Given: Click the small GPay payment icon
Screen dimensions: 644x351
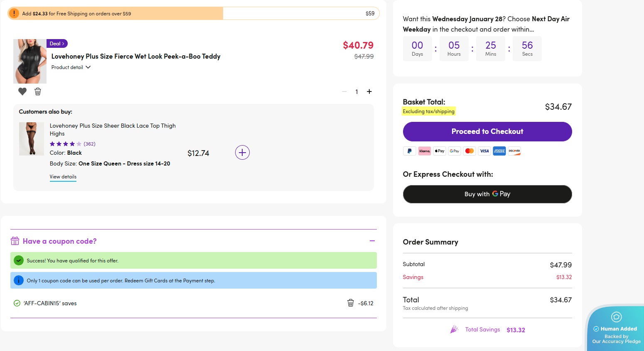Looking at the screenshot, I should pyautogui.click(x=455, y=151).
